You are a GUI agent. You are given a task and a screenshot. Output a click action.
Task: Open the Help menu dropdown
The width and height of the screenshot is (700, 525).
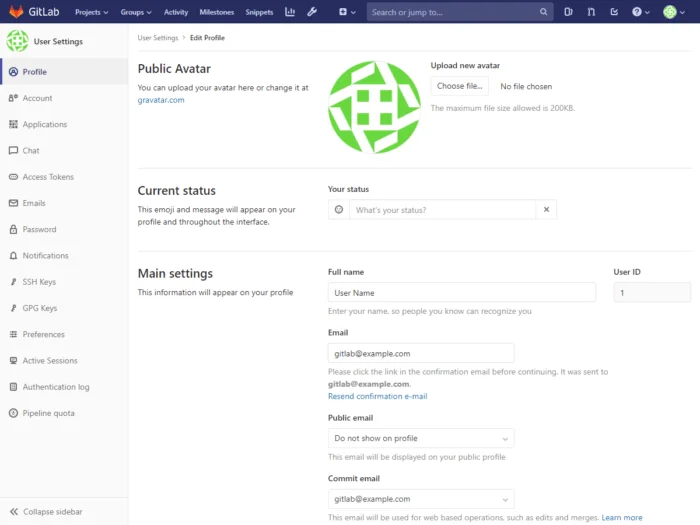640,12
